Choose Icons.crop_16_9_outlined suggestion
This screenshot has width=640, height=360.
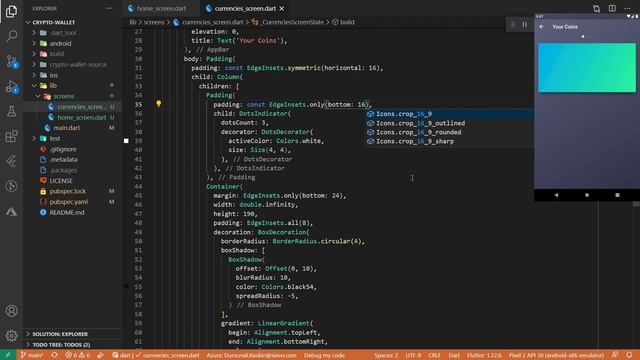pyautogui.click(x=449, y=123)
